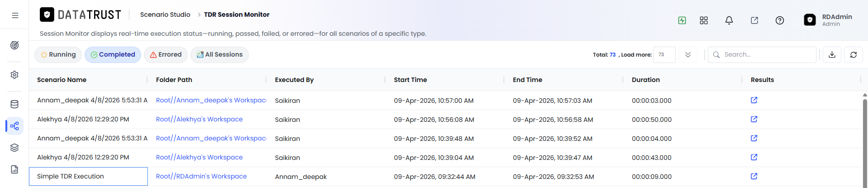This screenshot has height=188, width=868.
Task: Open results for 10:39:48 AM Annam_deepak run
Action: pyautogui.click(x=754, y=138)
